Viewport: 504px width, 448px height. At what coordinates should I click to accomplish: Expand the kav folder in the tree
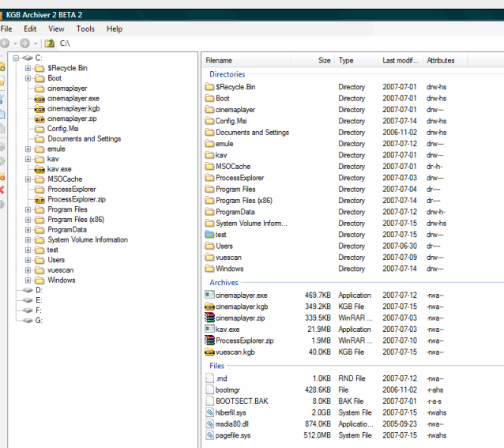(x=28, y=159)
